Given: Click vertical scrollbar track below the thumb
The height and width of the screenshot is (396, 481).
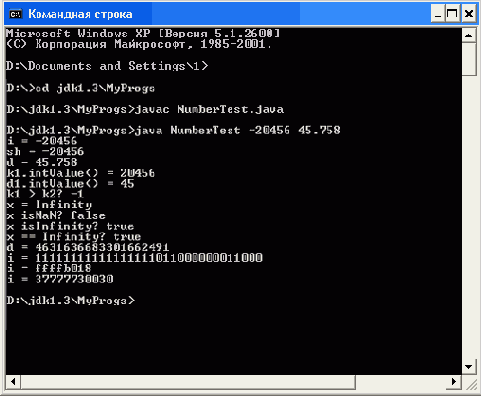Looking at the screenshot, I should (x=469, y=217).
